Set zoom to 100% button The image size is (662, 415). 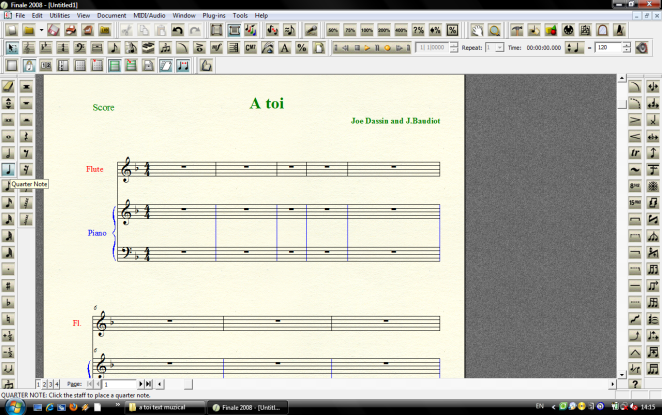367,30
